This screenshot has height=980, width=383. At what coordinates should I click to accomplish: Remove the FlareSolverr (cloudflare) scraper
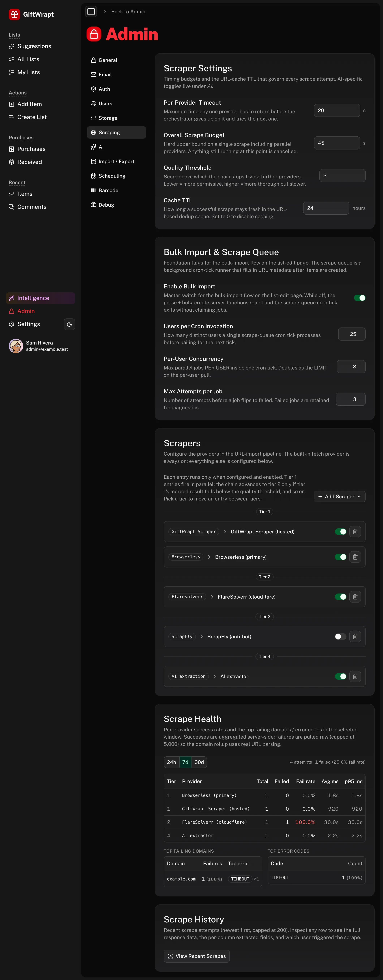pyautogui.click(x=355, y=597)
